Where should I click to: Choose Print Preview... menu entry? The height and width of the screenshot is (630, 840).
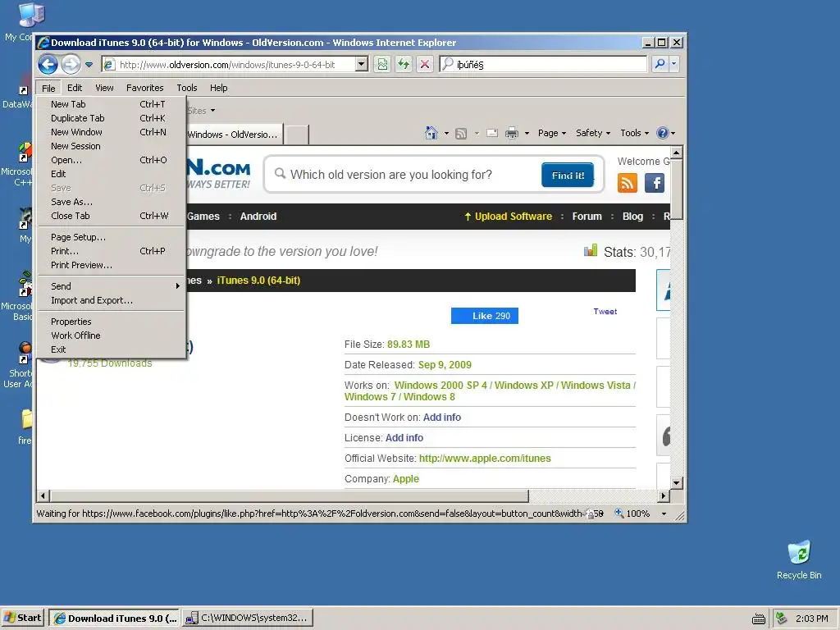click(x=112, y=265)
